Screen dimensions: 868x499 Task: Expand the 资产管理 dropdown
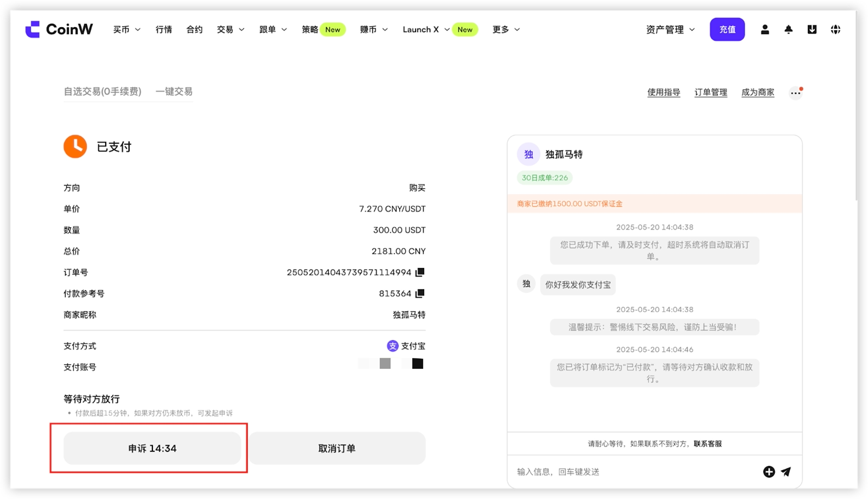point(671,29)
